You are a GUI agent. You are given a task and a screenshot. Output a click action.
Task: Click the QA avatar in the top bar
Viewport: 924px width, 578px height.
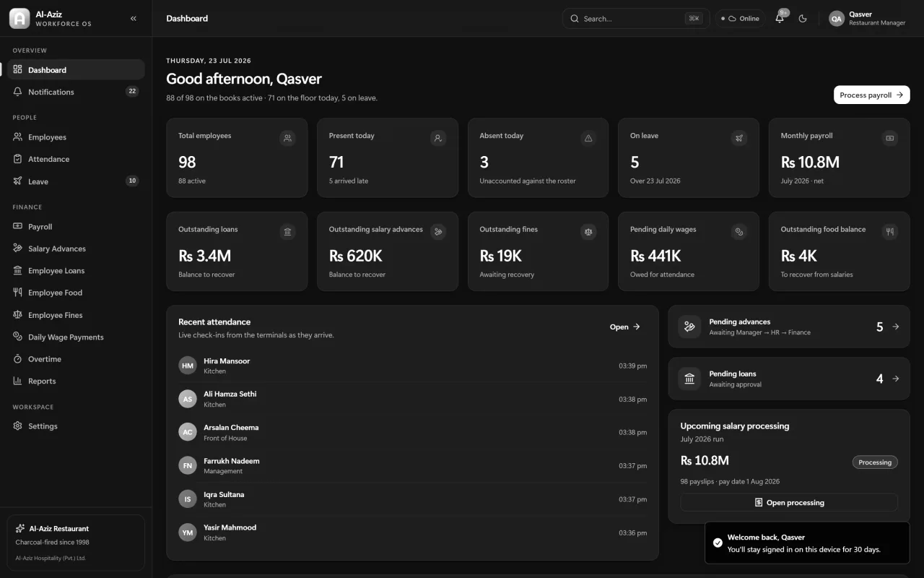837,19
